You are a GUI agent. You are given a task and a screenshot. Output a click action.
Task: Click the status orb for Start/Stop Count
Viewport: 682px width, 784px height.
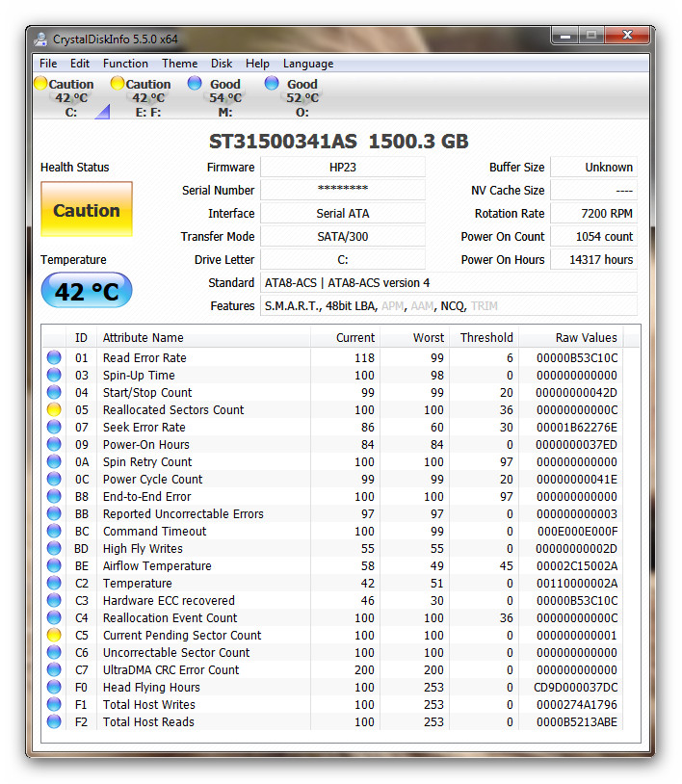tap(54, 392)
